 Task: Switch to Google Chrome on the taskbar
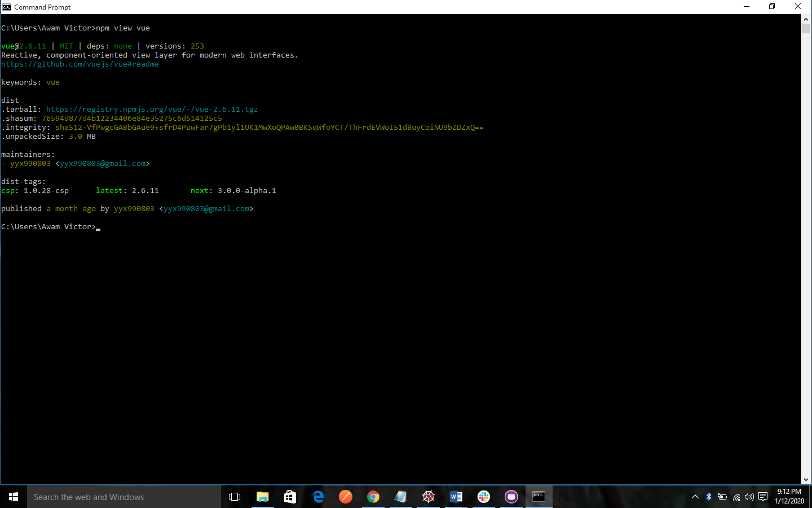373,497
